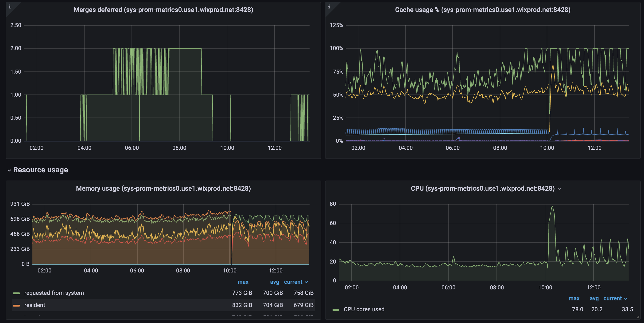Open the CPU panel menu via its title chevron

[x=560, y=189]
